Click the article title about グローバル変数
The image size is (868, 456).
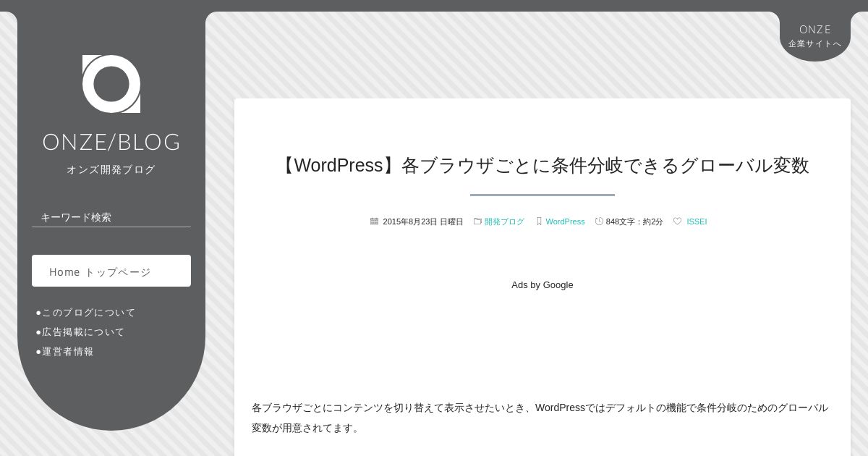[x=542, y=166]
